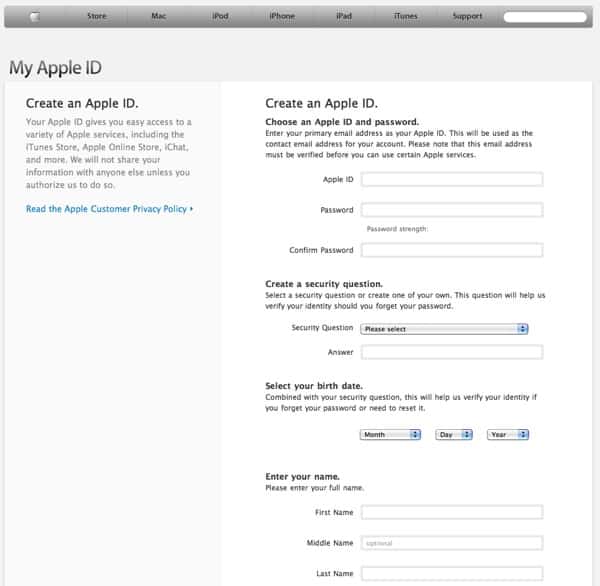Go to the iTunes section
The image size is (600, 586).
[406, 16]
